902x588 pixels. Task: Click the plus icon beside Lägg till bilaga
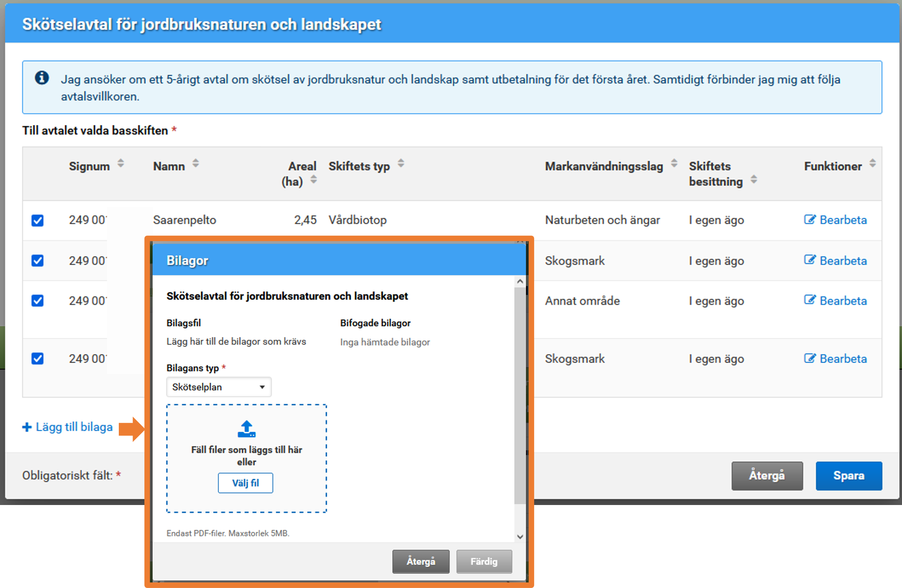(x=26, y=427)
